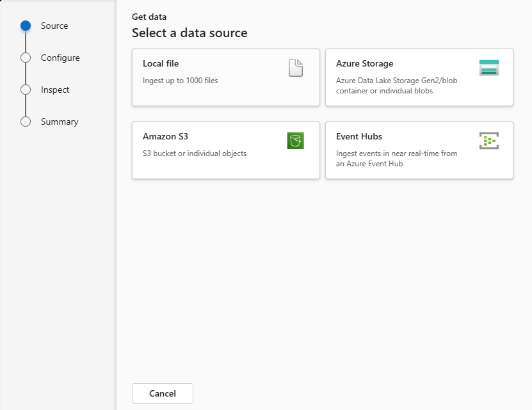
Task: Jump to the Inspect step label
Action: [x=55, y=90]
